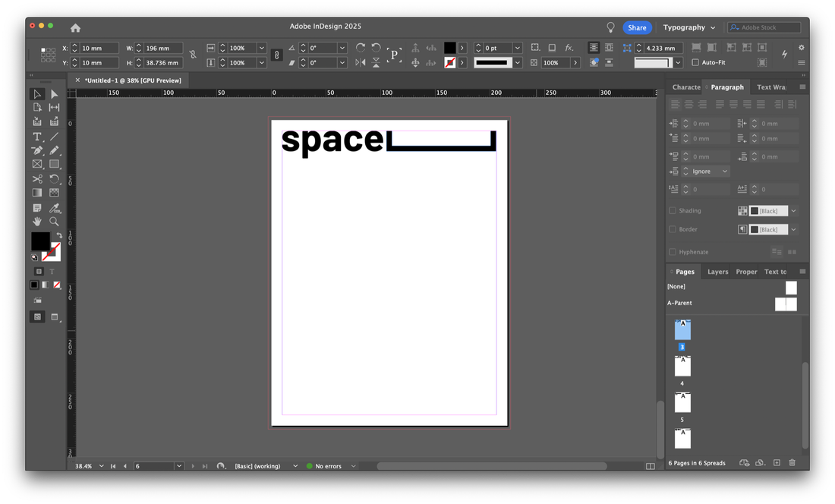Image resolution: width=835 pixels, height=504 pixels.
Task: Open Typography workspace dropdown
Action: [689, 27]
